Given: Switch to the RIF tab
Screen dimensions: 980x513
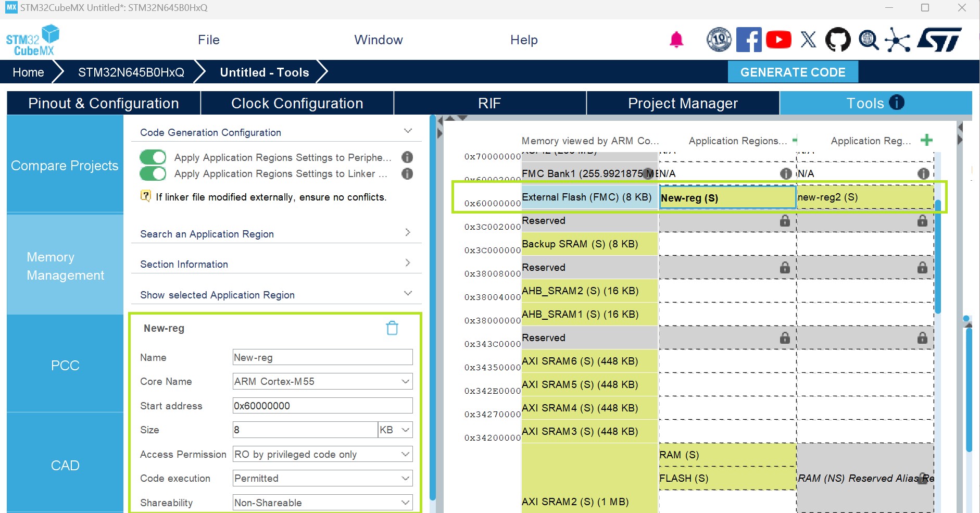Looking at the screenshot, I should (x=489, y=103).
